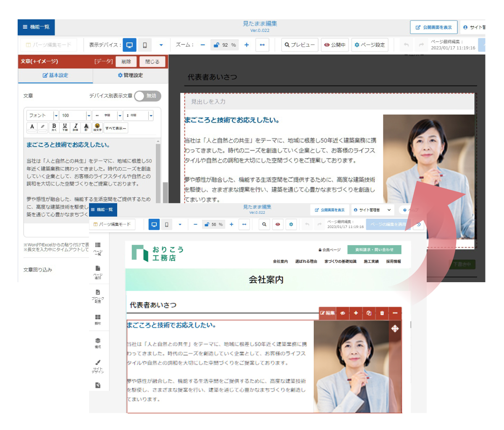Click the emoji (絵文字) icon in editor

(97, 127)
